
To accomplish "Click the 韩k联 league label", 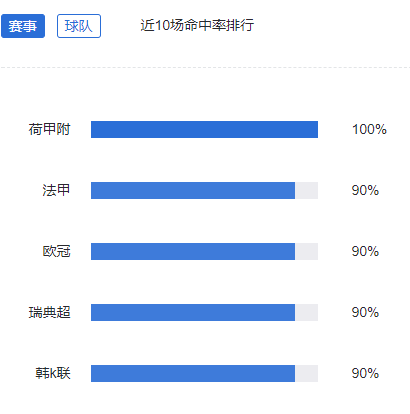I will tap(53, 373).
